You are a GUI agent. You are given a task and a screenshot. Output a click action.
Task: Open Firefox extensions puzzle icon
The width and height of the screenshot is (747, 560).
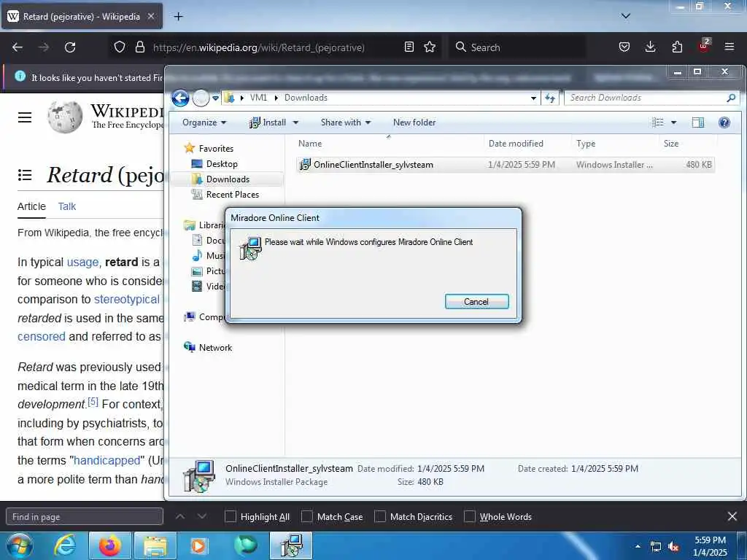(x=677, y=47)
